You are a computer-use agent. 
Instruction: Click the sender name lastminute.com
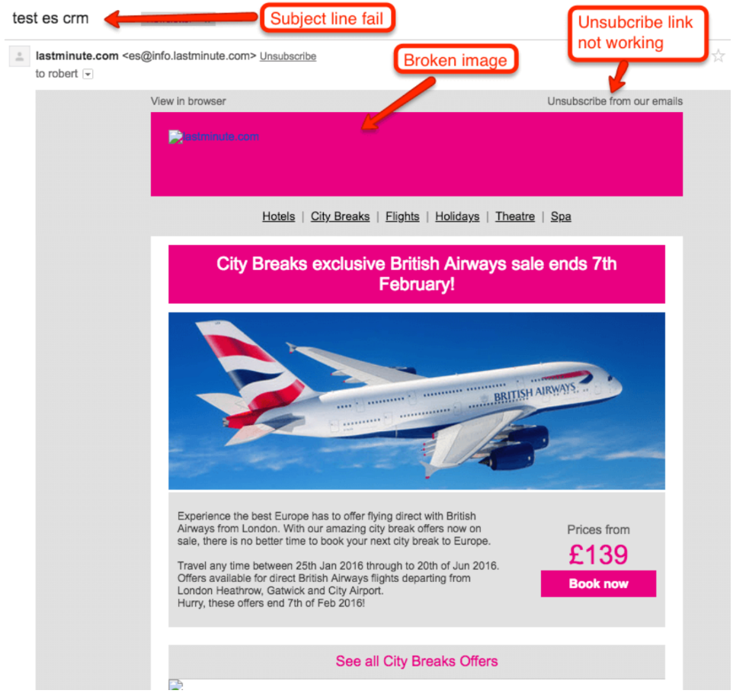(77, 56)
